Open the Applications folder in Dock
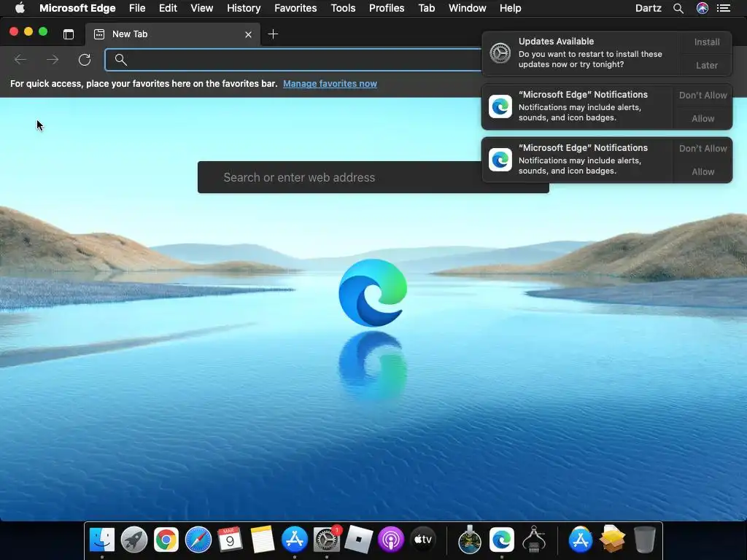The image size is (747, 560). click(x=580, y=540)
